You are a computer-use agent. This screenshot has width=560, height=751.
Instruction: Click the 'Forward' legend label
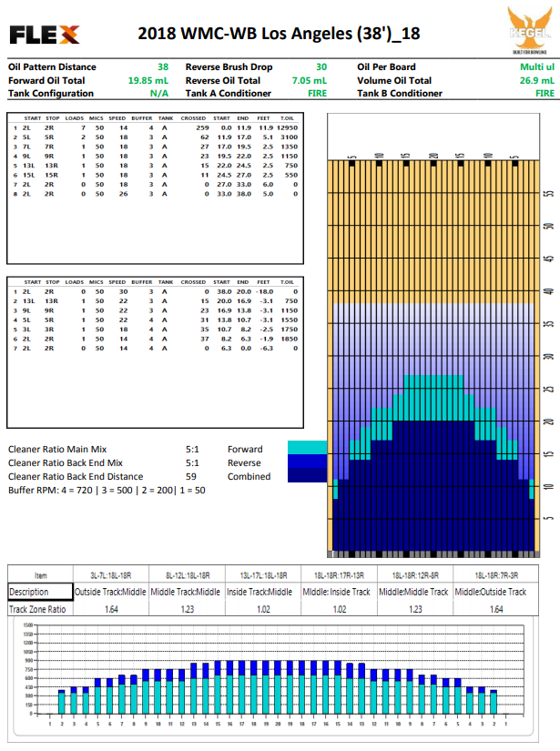[245, 450]
